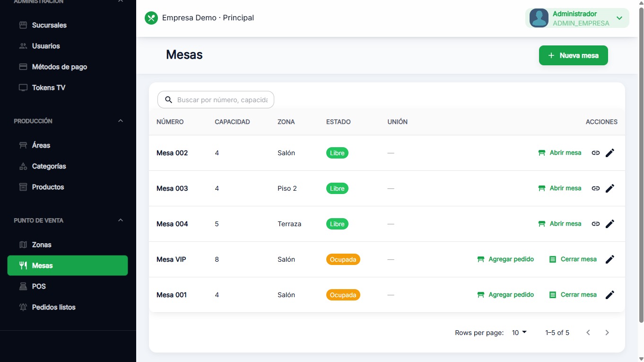Select the Usuarios icon in the sidebar
The width and height of the screenshot is (644, 362).
(23, 46)
